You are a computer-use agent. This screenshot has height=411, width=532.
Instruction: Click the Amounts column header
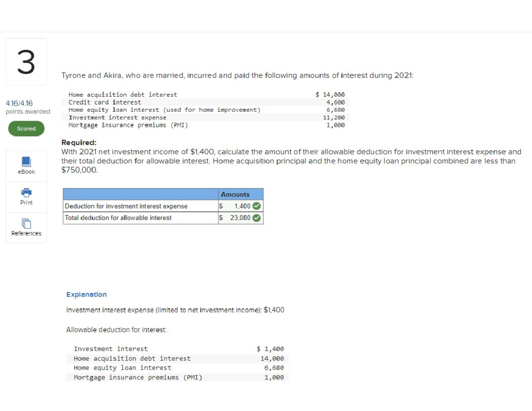tap(235, 195)
